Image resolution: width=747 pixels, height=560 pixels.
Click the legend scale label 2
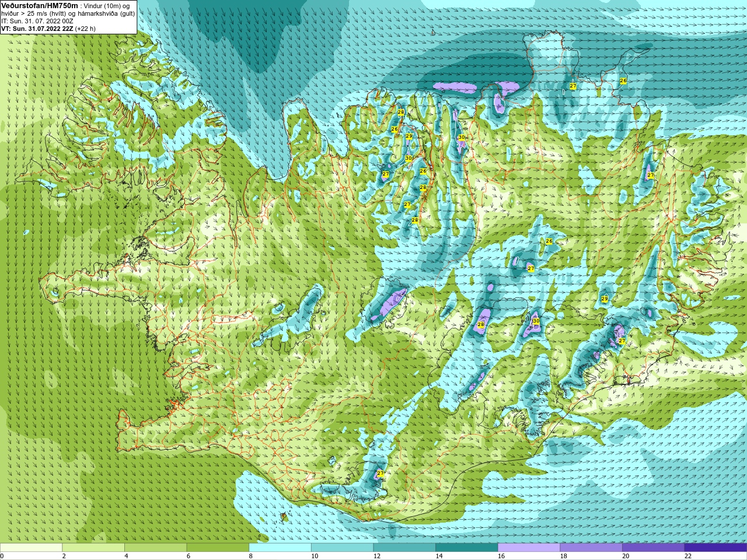(64, 556)
